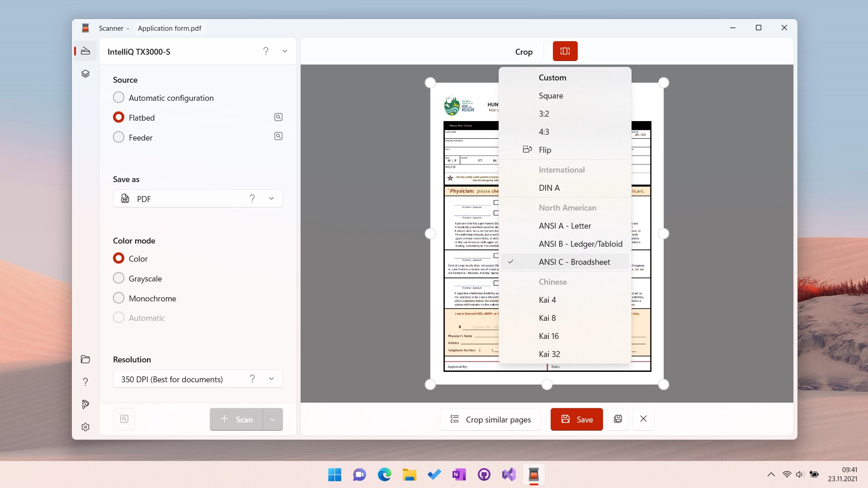Viewport: 868px width, 488px height.
Task: Preview the Flatbed source with magnifier icon
Action: (x=278, y=117)
